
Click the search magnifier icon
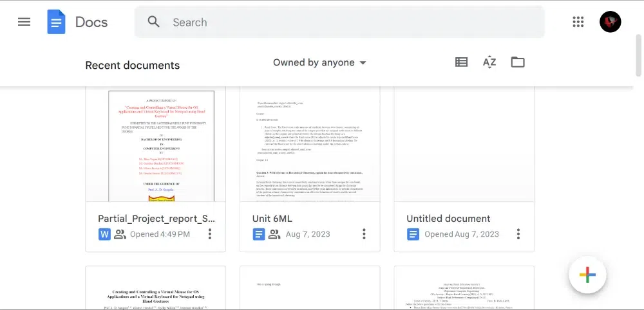point(154,22)
